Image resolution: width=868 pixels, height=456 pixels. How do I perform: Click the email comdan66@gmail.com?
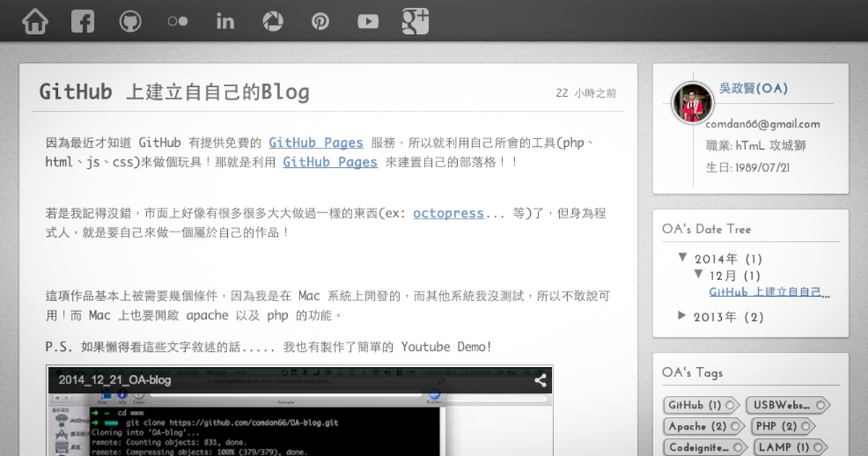(763, 124)
